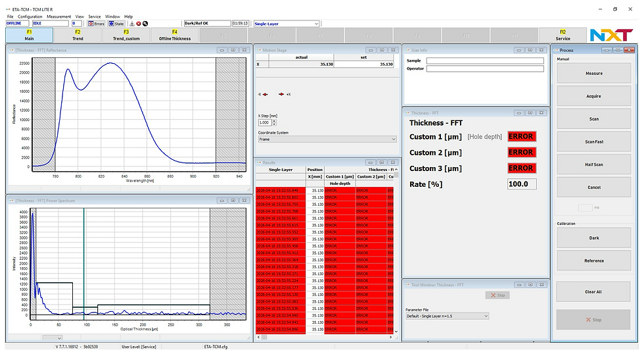The width and height of the screenshot is (644, 354).
Task: Minimize the Power Spectrum panel
Action: click(222, 201)
